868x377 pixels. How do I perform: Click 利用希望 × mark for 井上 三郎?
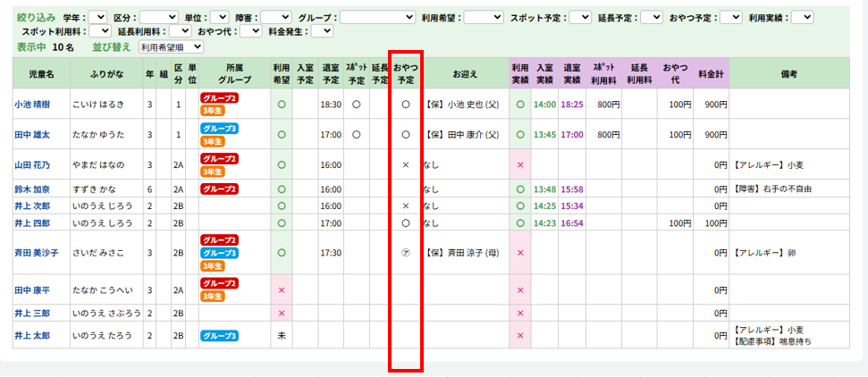tap(282, 314)
